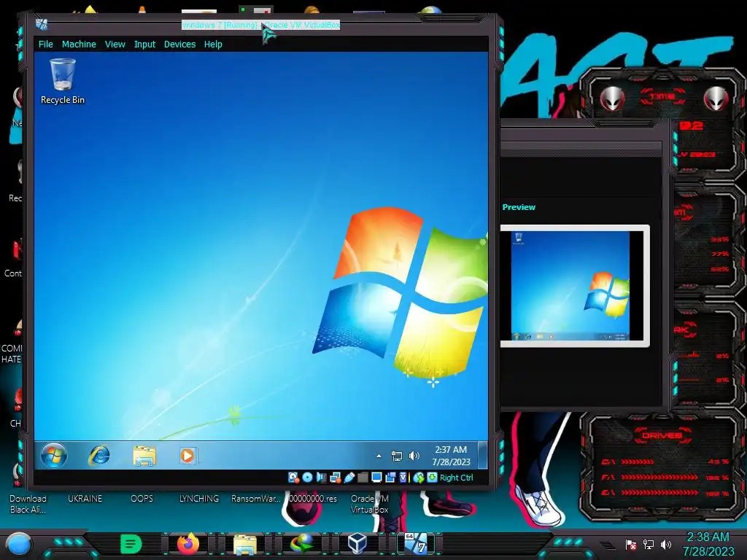
Task: Click the VM window icon in the title bar
Action: [42, 24]
